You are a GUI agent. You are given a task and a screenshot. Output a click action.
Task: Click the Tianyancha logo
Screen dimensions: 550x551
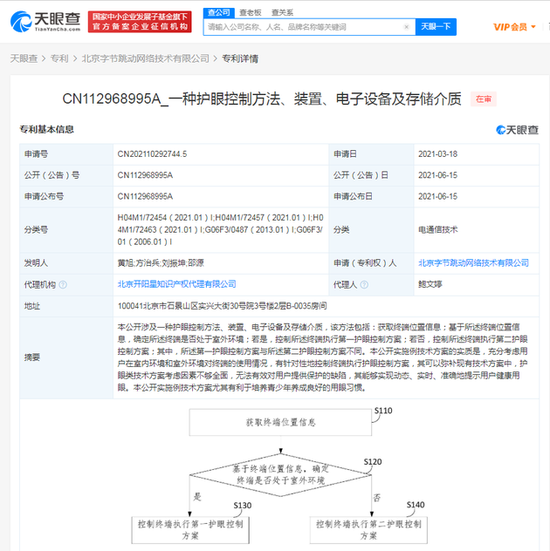click(x=45, y=21)
